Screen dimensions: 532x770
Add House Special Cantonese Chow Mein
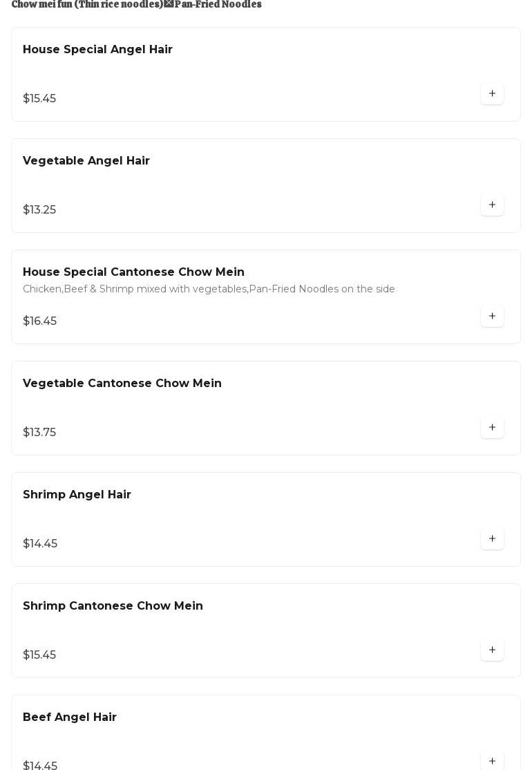pyautogui.click(x=492, y=317)
